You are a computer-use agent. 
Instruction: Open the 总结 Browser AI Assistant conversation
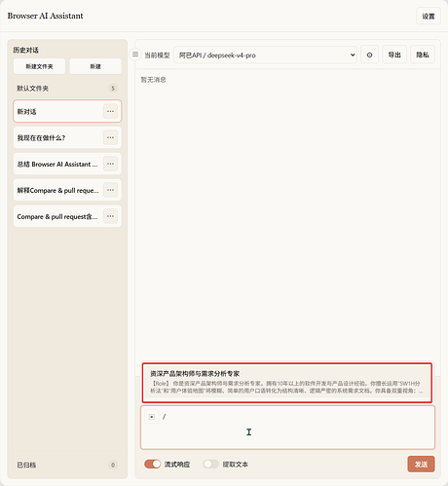coord(67,164)
